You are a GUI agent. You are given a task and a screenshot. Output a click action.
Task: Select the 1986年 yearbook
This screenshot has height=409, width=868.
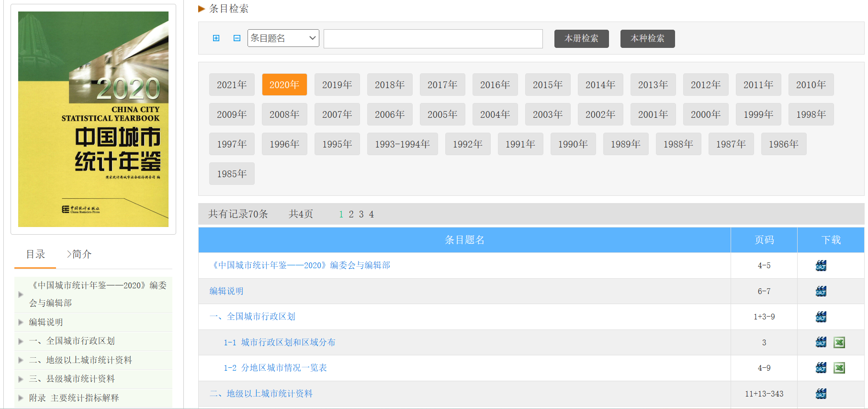pos(784,144)
